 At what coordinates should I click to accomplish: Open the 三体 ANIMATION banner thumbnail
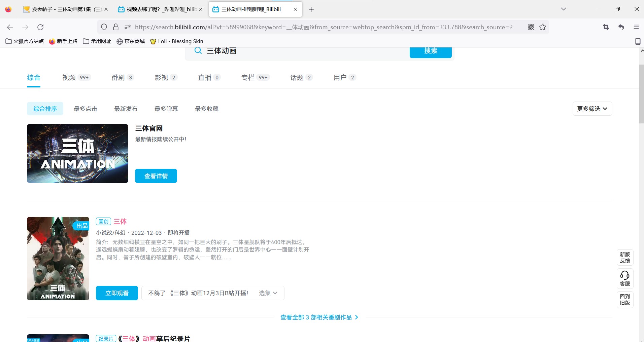pos(77,153)
